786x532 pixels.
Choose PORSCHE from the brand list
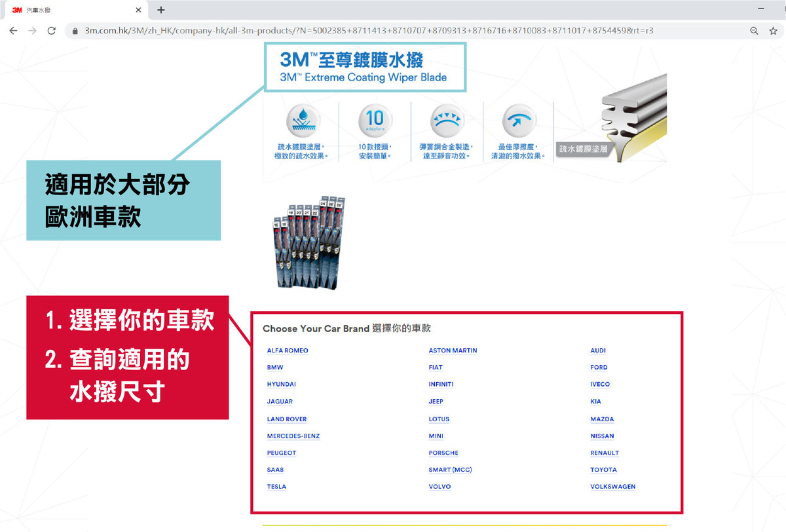pyautogui.click(x=443, y=453)
